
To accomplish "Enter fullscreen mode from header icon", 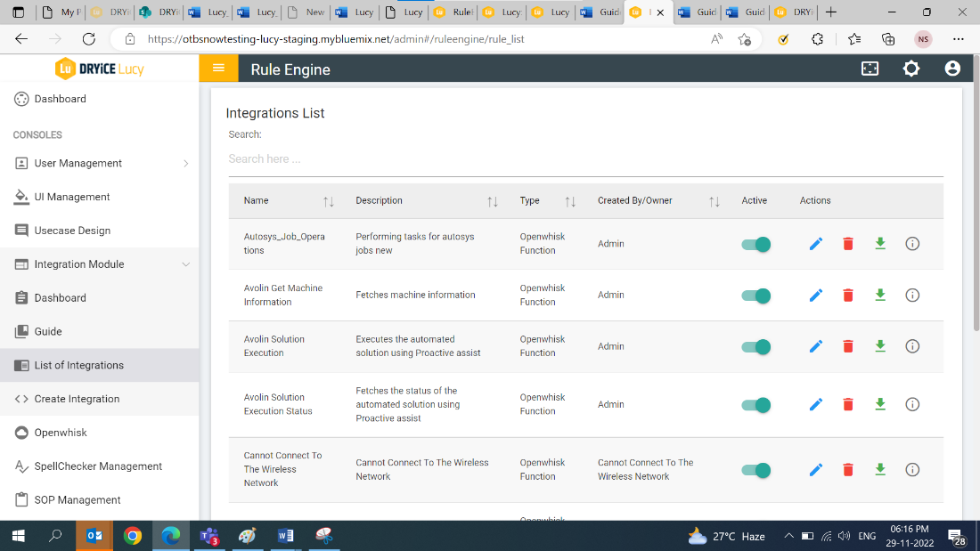I will tap(870, 69).
